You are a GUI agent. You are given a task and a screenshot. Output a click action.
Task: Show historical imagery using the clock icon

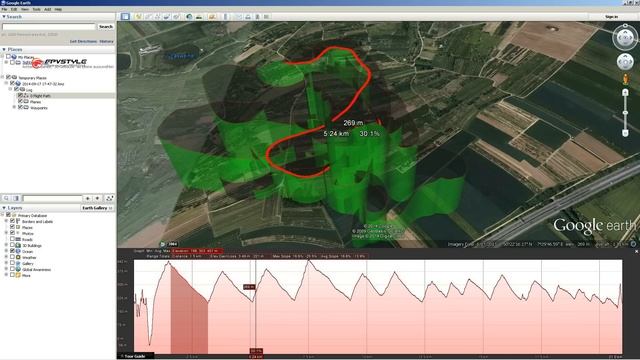[x=189, y=17]
